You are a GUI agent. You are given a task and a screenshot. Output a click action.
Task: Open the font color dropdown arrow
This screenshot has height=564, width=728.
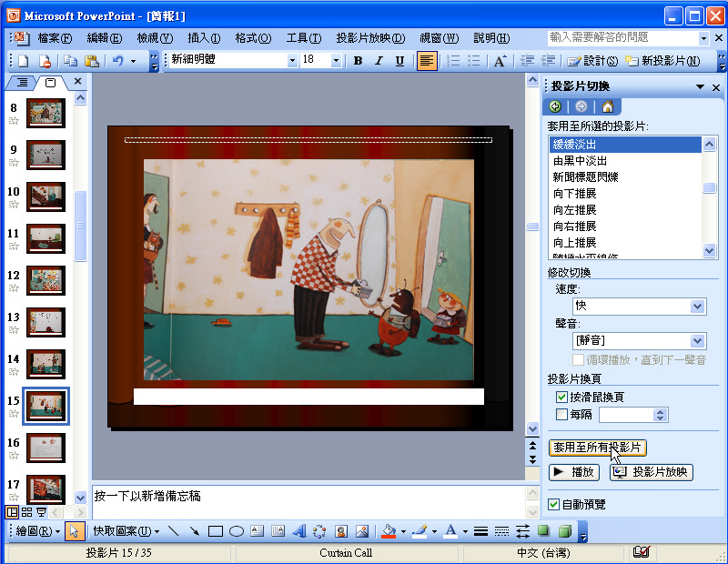point(465,531)
